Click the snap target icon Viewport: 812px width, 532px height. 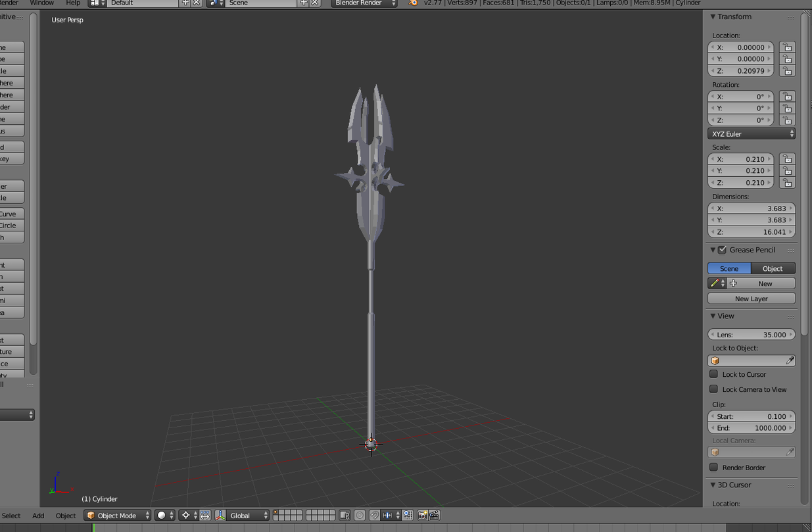[408, 516]
